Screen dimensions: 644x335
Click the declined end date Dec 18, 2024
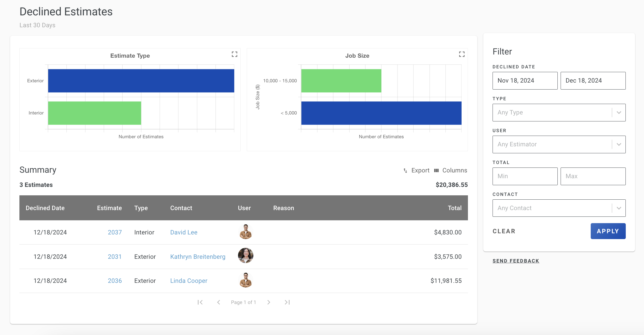tap(593, 81)
